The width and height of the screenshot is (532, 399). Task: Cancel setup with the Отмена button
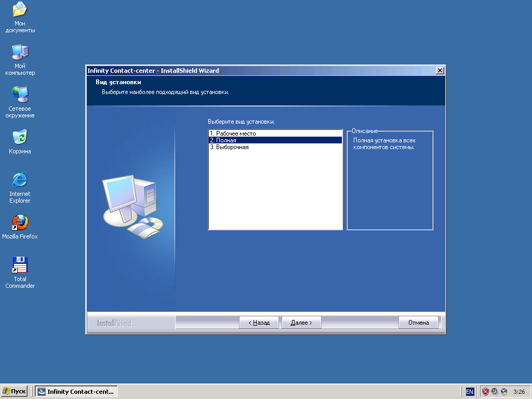click(418, 323)
